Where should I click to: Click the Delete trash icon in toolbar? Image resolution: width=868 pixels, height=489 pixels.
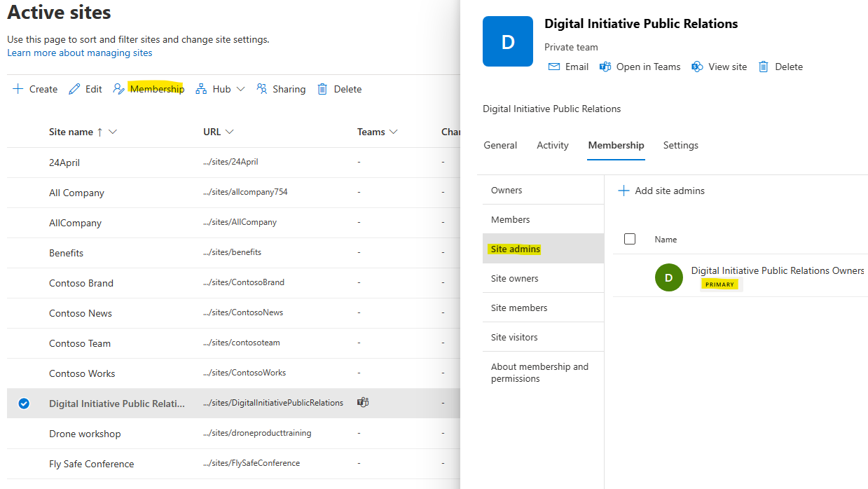(x=322, y=89)
